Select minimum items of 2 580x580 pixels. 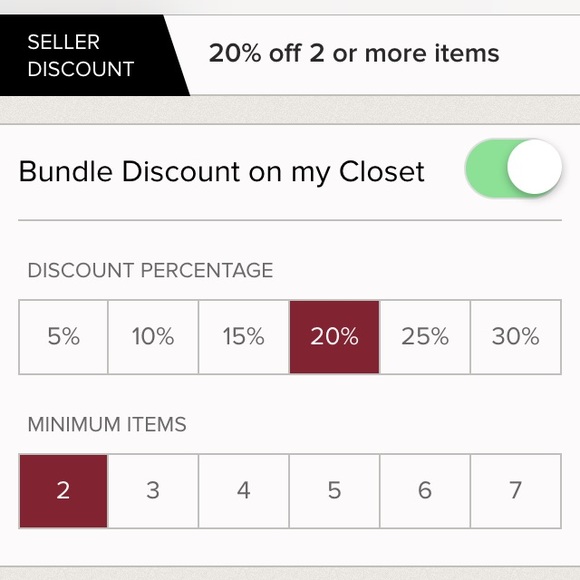pos(63,491)
